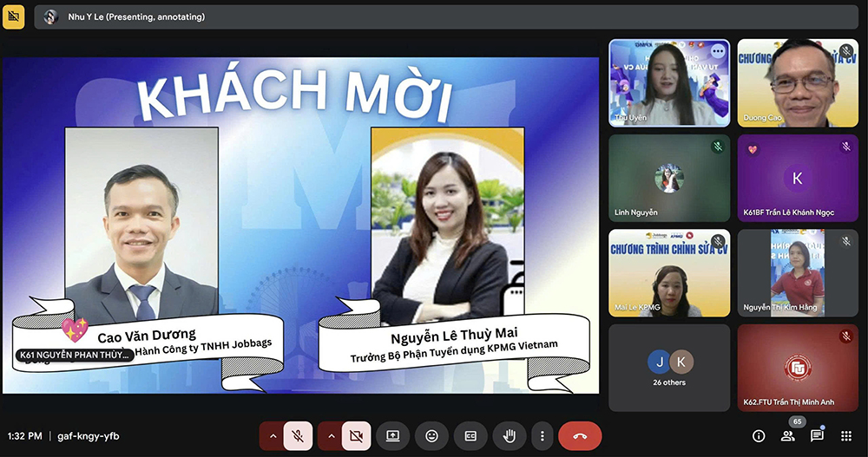
Task: Click muted mic icon on Khánh Ngọc tile
Action: [845, 147]
